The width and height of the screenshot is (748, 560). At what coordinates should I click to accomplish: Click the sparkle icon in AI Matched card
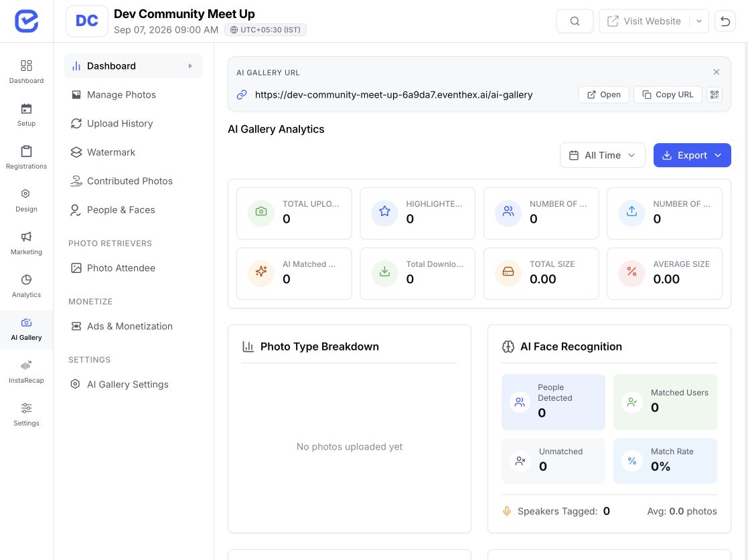click(261, 272)
